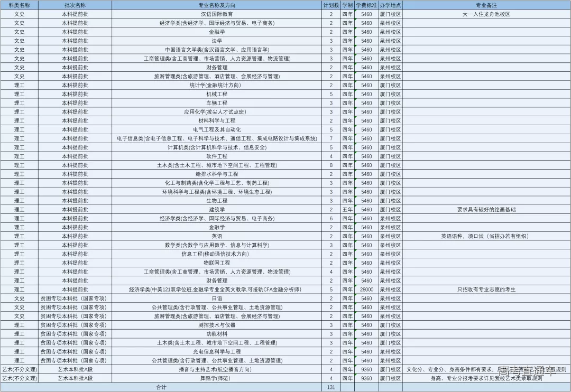Select the 日语 major cell
The image size is (571, 392).
click(x=217, y=298)
